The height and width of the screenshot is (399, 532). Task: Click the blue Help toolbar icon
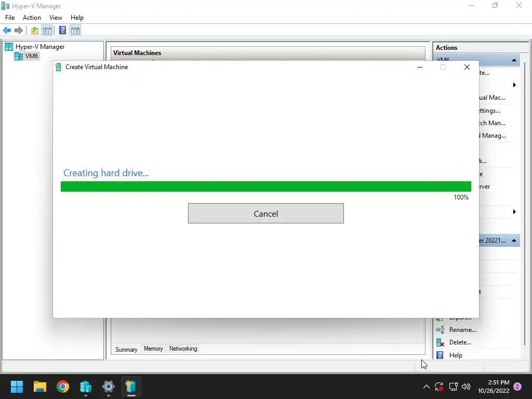coord(62,31)
